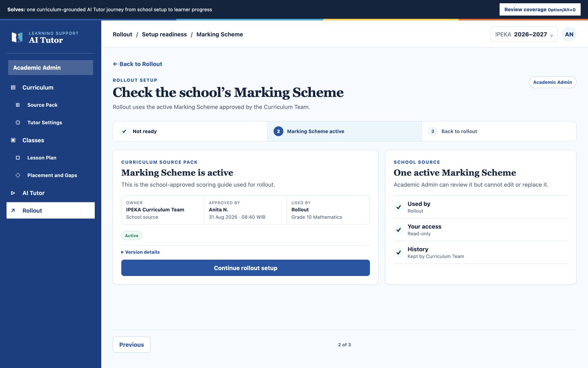This screenshot has width=588, height=368.
Task: Open the AI Tutor sidebar section
Action: [51, 193]
